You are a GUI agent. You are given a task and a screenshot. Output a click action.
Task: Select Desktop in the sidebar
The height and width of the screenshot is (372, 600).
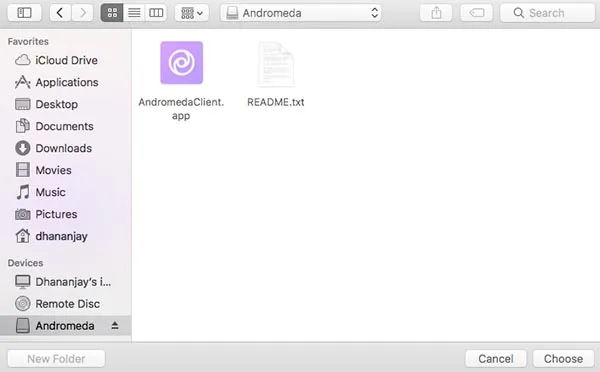tap(65, 104)
